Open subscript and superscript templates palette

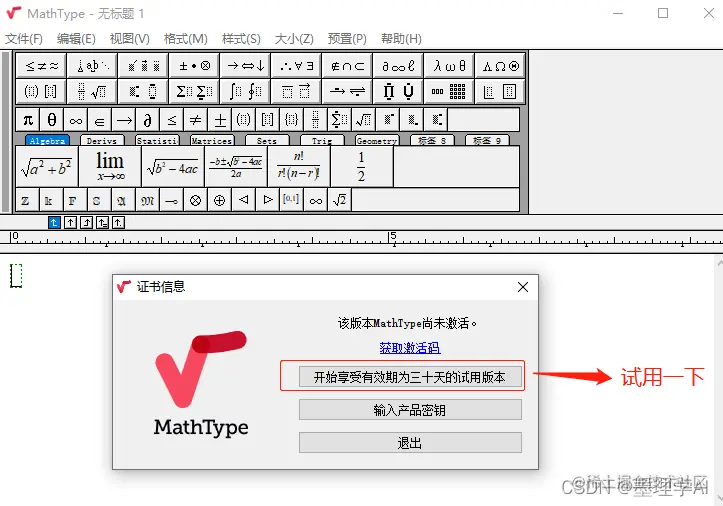point(144,91)
